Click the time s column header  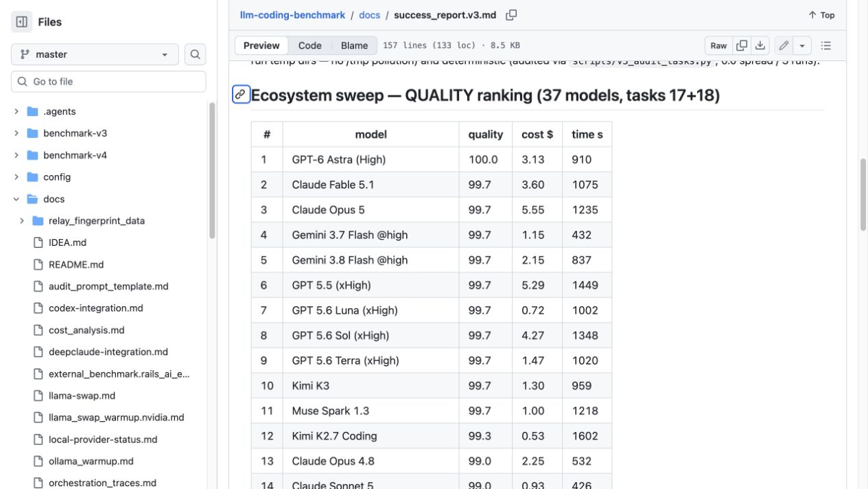(587, 135)
